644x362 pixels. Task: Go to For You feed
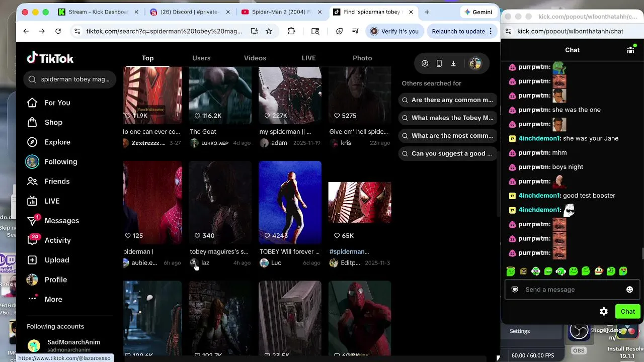49,103
